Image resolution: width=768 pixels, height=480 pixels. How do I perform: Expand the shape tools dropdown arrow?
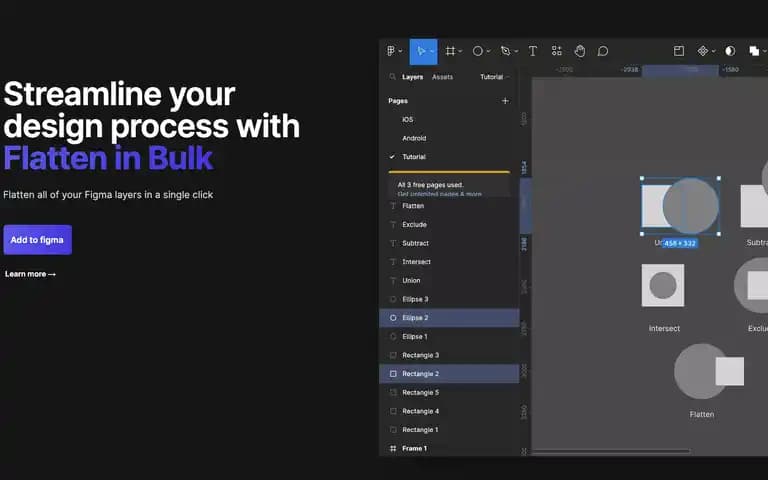[488, 51]
